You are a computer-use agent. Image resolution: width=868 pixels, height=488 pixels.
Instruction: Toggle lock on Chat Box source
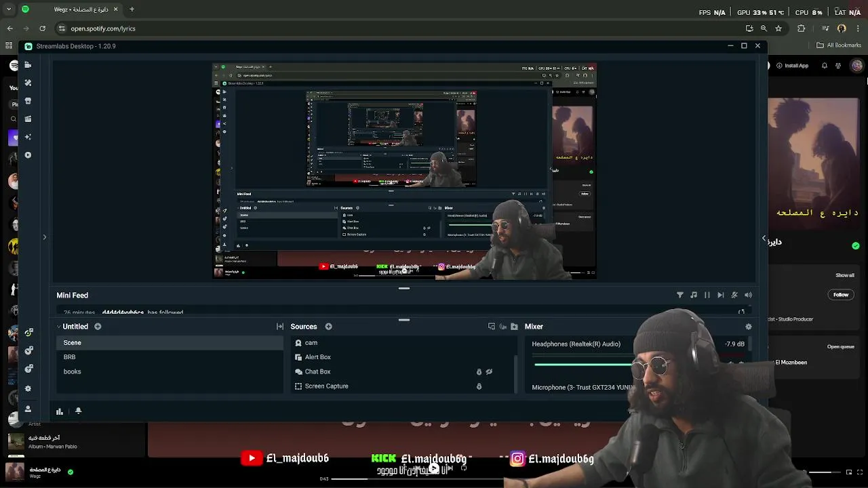pyautogui.click(x=479, y=371)
